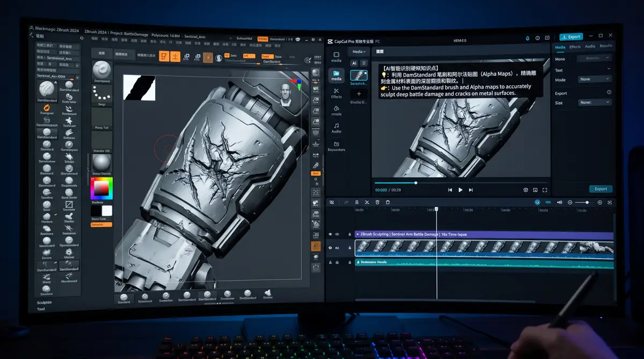Jump to next frame in CapCut player

coord(471,190)
